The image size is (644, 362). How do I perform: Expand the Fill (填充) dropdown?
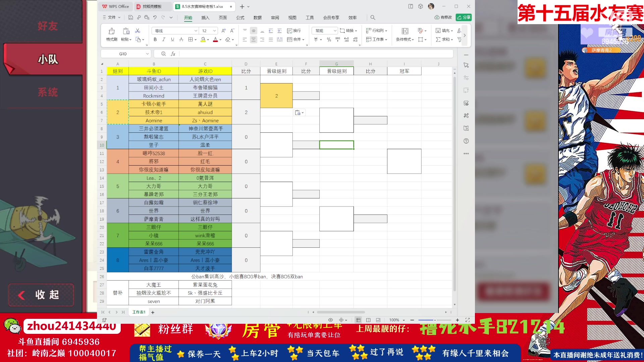click(x=452, y=31)
